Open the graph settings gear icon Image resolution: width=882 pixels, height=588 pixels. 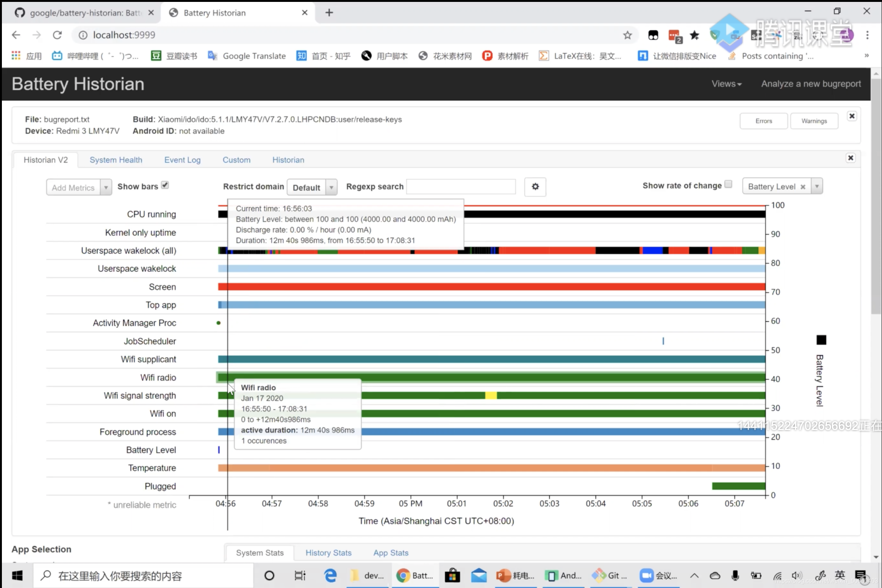pos(535,187)
